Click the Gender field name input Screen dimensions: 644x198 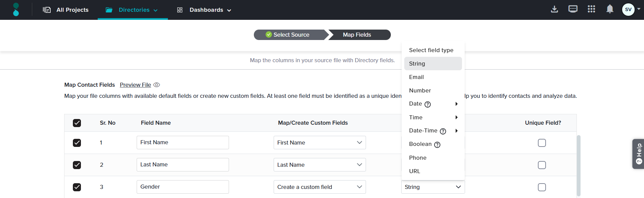[x=183, y=187]
